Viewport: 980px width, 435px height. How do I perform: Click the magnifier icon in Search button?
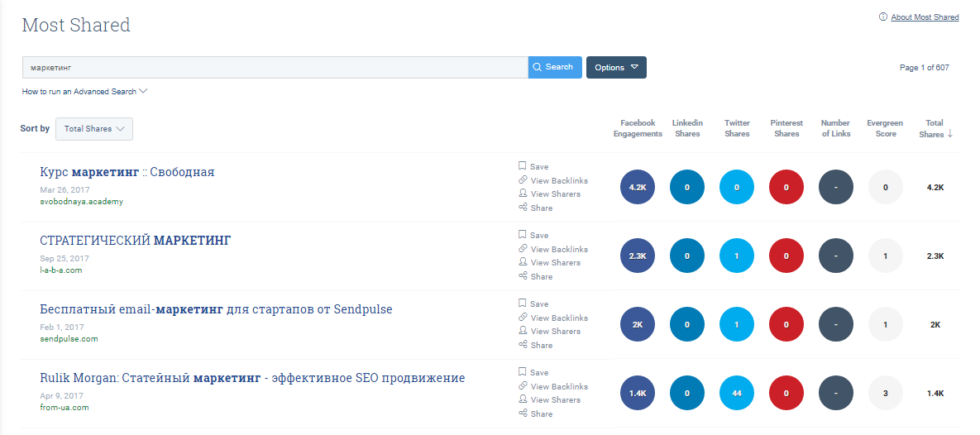coord(538,67)
